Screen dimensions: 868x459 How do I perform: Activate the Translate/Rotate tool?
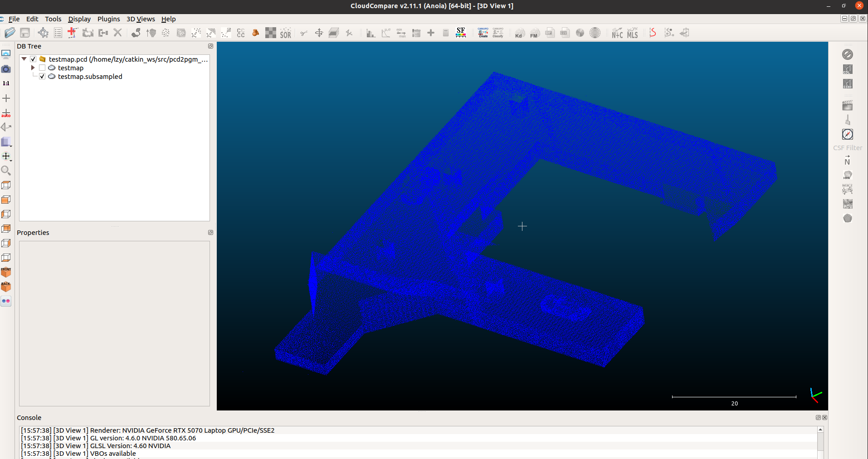click(x=319, y=33)
